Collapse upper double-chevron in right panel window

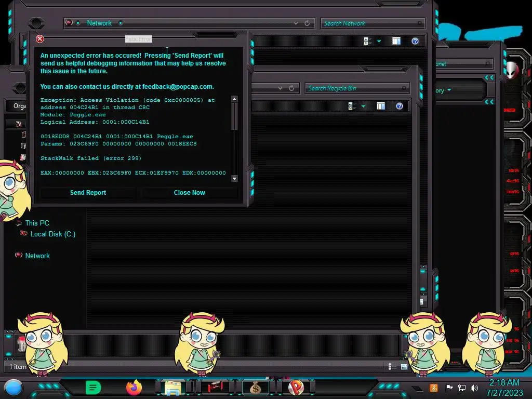[489, 77]
